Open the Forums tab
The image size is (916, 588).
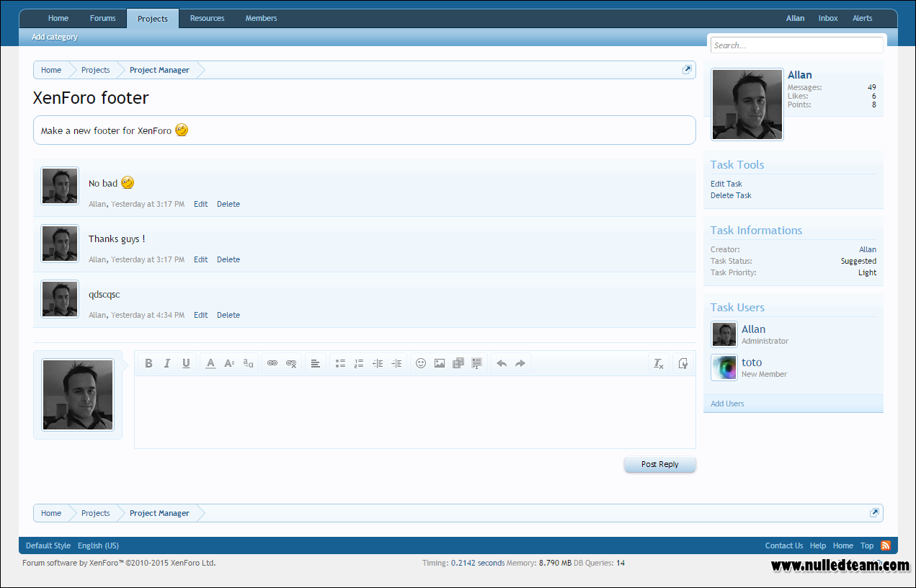(x=103, y=19)
